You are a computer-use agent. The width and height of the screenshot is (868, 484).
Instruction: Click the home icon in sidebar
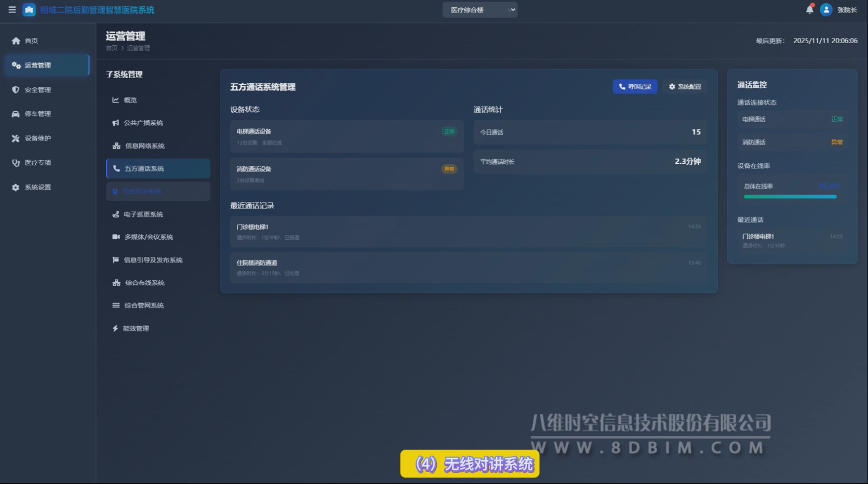point(16,41)
